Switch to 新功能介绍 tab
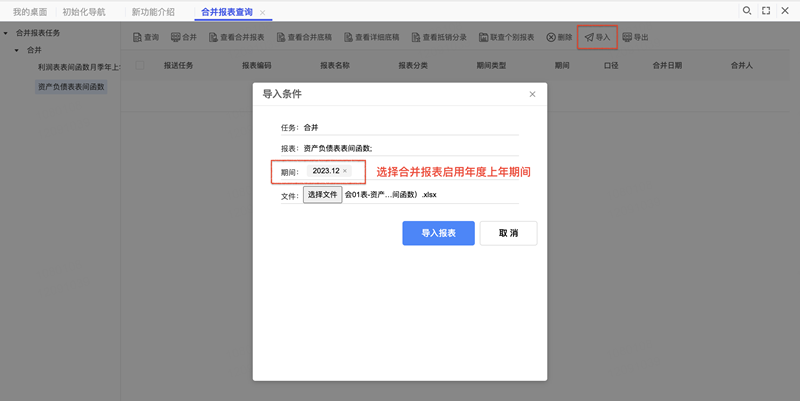 click(x=153, y=12)
